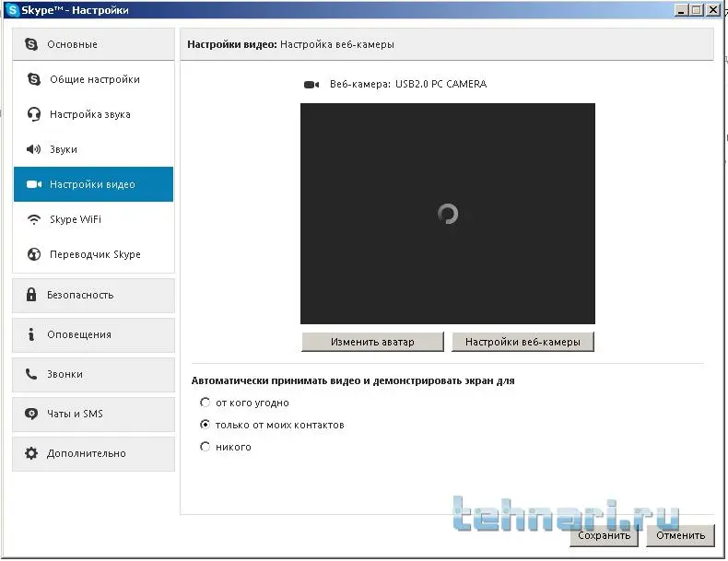Expand the Дополнительно section
728x561 pixels.
click(93, 454)
